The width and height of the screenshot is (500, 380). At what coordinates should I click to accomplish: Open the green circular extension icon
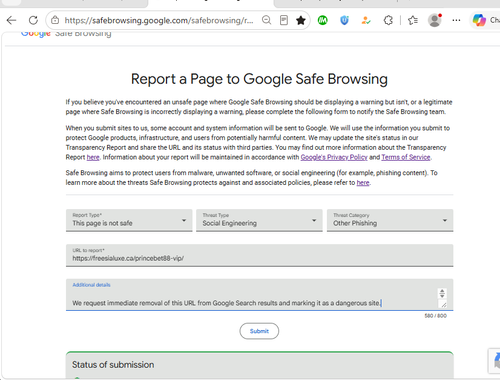click(322, 20)
